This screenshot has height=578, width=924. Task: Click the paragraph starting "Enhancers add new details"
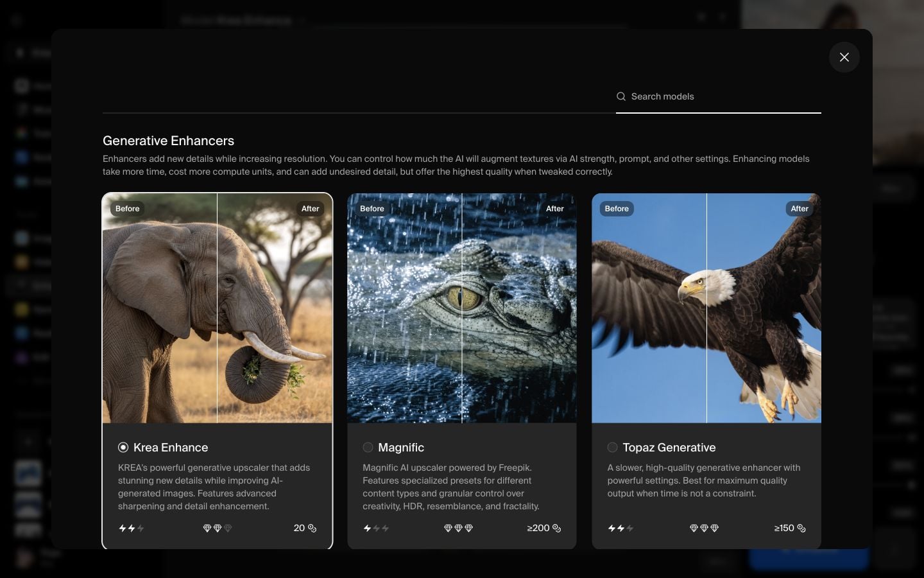(x=456, y=165)
